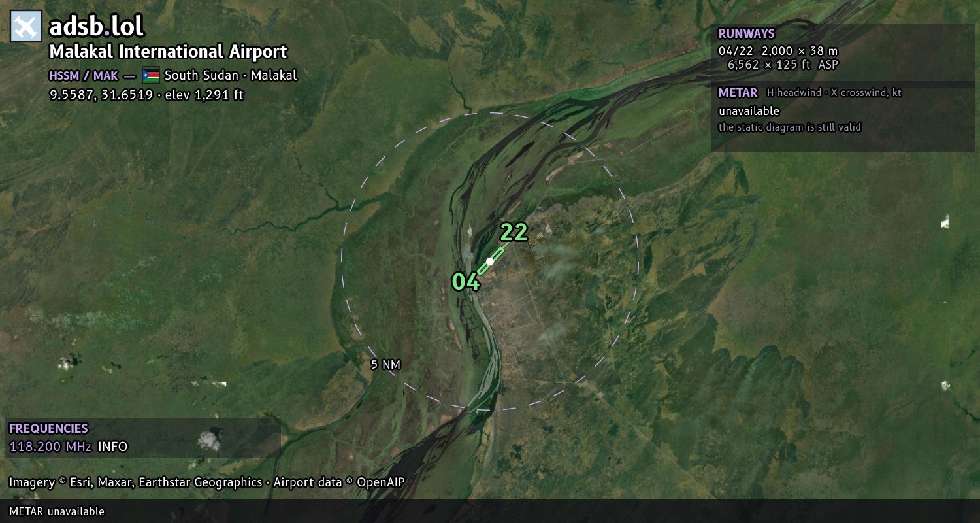The height and width of the screenshot is (523, 980).
Task: Click the Airport data © OpenAIP credit
Action: click(339, 482)
